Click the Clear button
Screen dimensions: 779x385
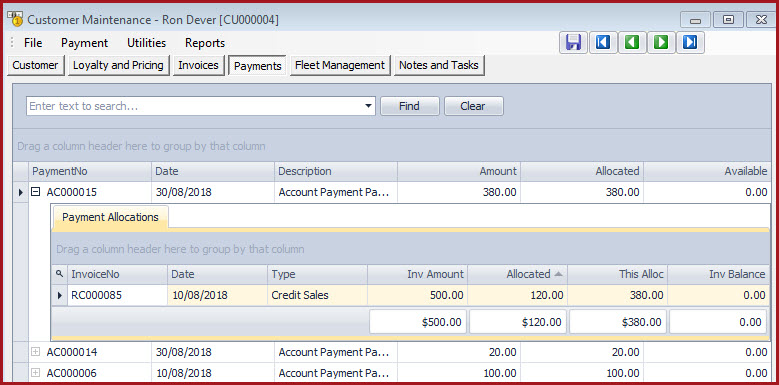tap(473, 106)
